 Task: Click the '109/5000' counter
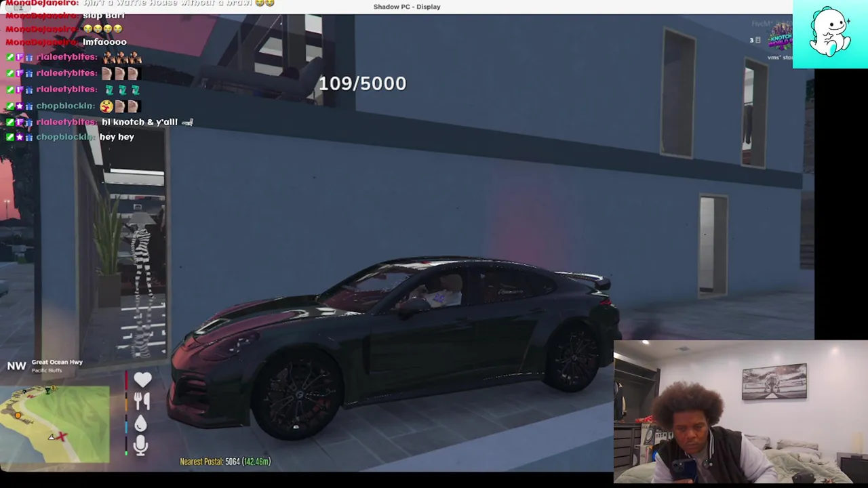362,83
